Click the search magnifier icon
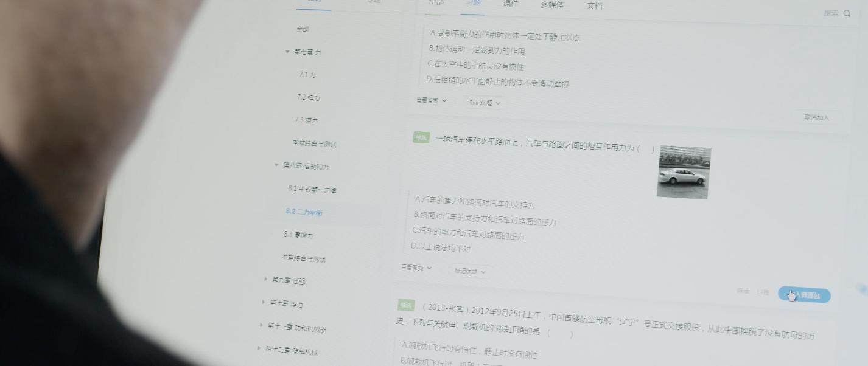868x366 pixels. coord(847,13)
